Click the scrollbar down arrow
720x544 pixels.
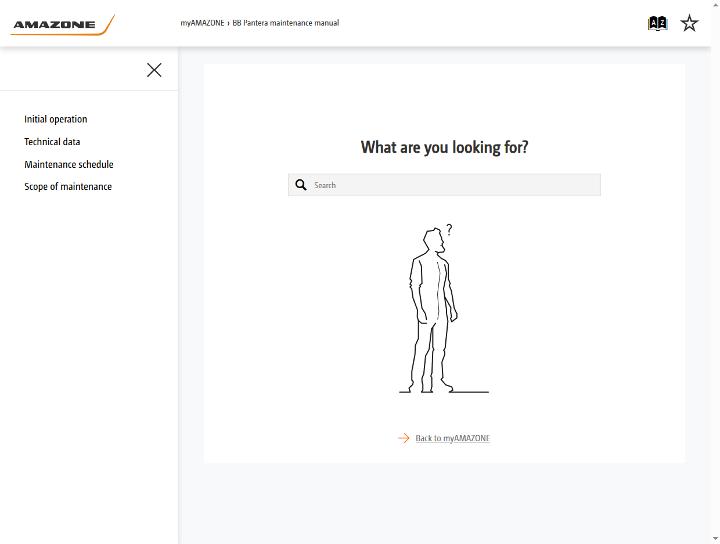click(x=716, y=540)
